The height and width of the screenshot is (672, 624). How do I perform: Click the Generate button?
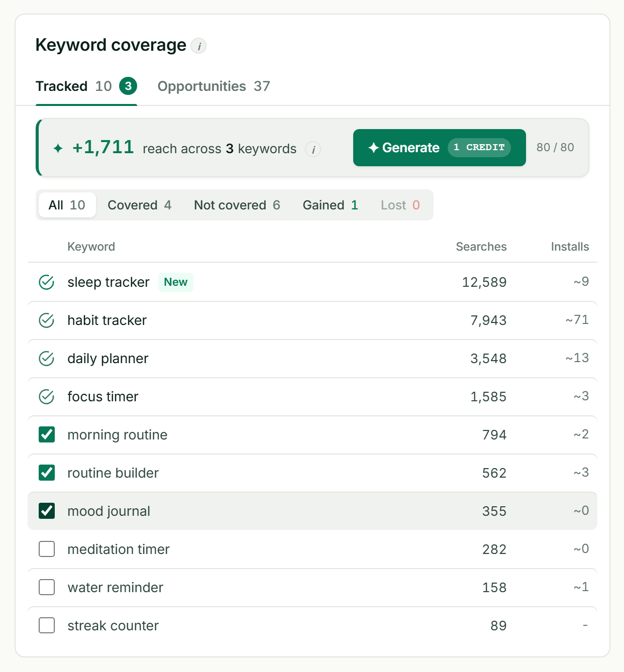(440, 148)
